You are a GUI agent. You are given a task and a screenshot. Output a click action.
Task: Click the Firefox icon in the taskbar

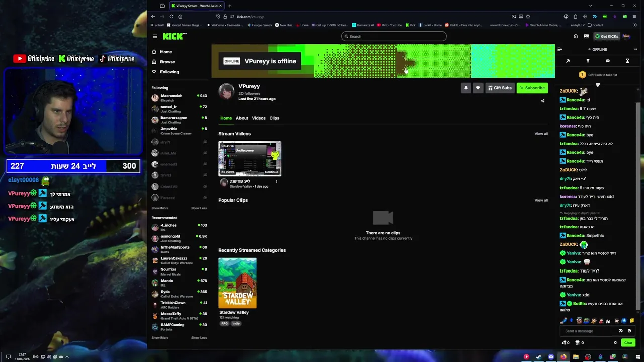pyautogui.click(x=563, y=357)
